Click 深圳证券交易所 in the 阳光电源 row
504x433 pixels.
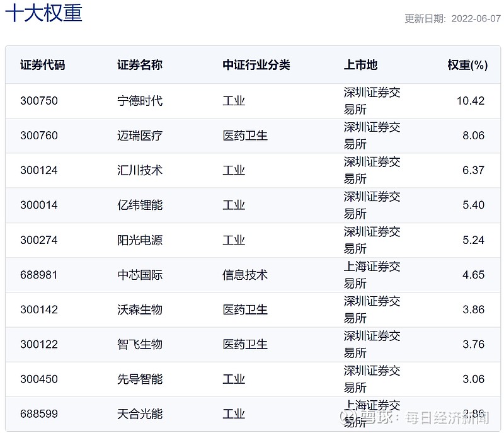[x=372, y=240]
